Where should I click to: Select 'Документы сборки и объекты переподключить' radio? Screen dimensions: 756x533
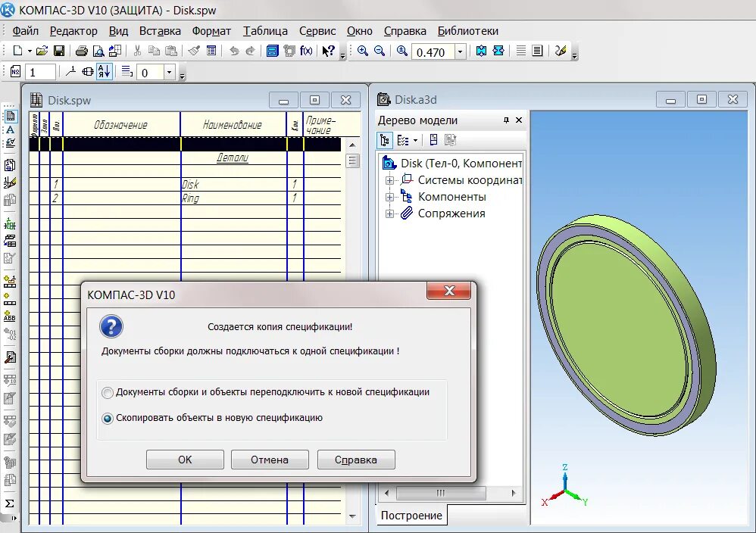pyautogui.click(x=108, y=392)
